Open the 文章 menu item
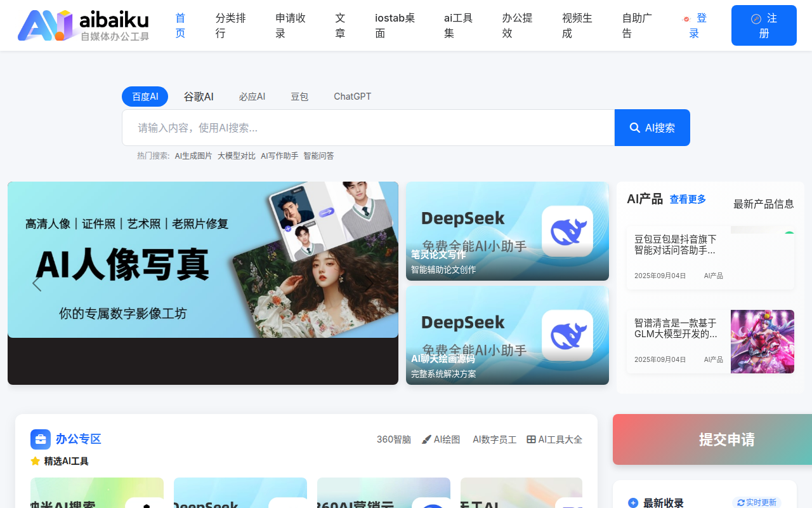 pos(340,25)
